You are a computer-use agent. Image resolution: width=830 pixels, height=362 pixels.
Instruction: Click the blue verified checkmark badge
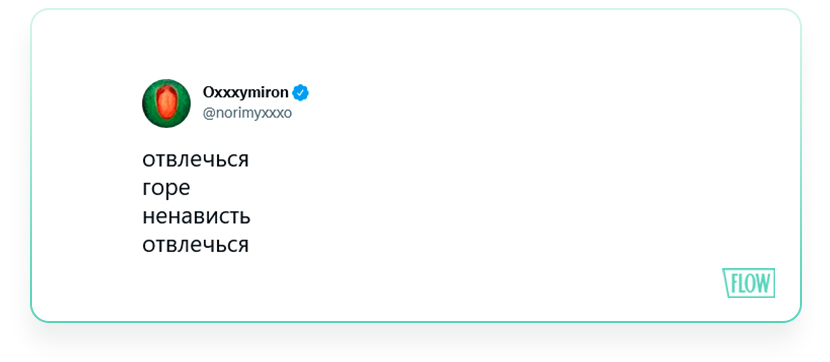coord(301,93)
